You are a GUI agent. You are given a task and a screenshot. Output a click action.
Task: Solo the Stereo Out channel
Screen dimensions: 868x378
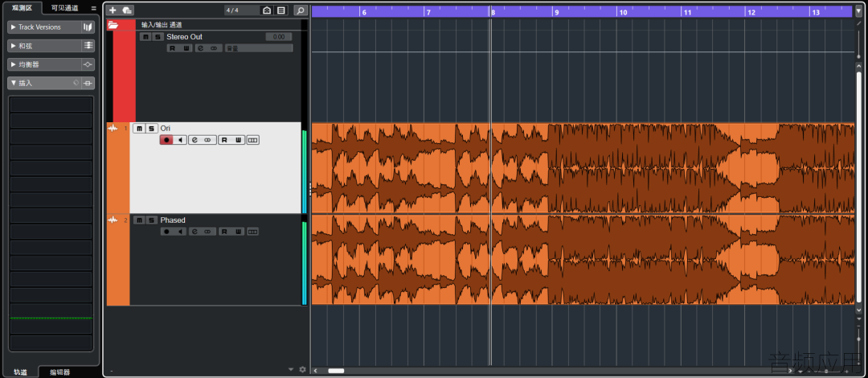click(158, 36)
